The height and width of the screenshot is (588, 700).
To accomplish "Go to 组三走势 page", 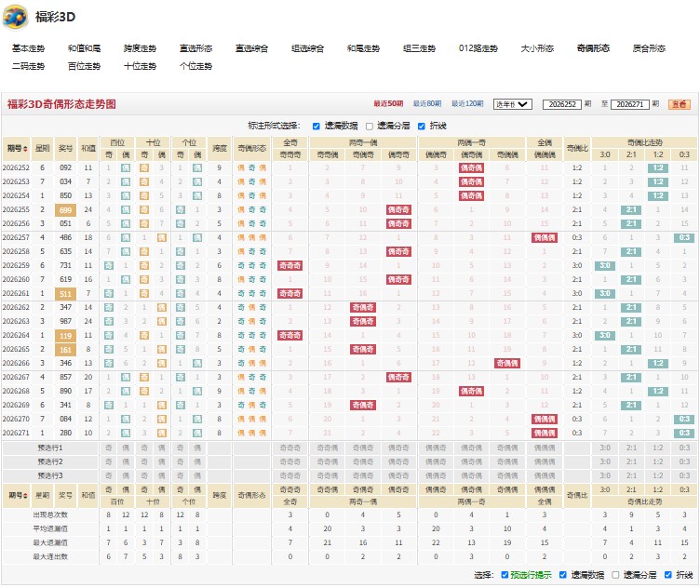I will point(419,48).
